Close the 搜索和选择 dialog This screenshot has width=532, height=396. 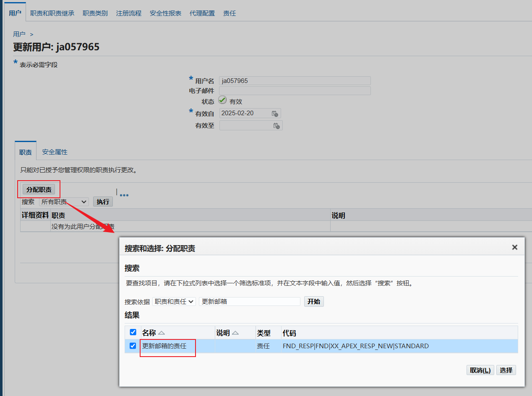pyautogui.click(x=515, y=247)
